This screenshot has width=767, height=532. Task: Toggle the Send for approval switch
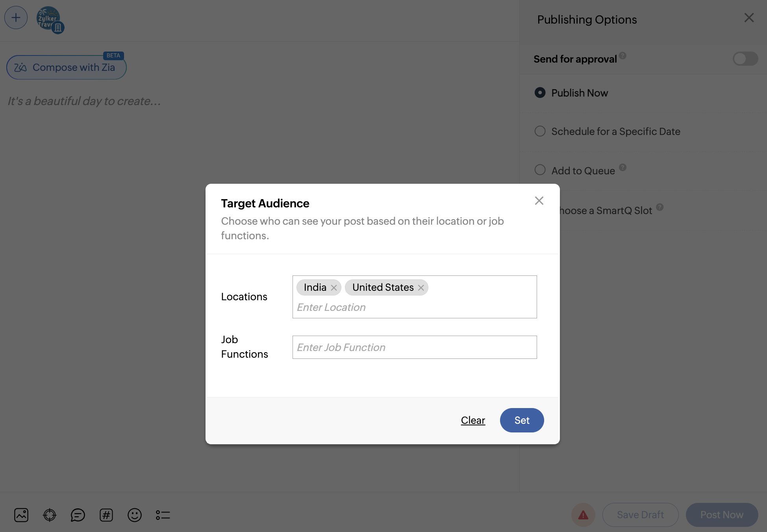[745, 59]
